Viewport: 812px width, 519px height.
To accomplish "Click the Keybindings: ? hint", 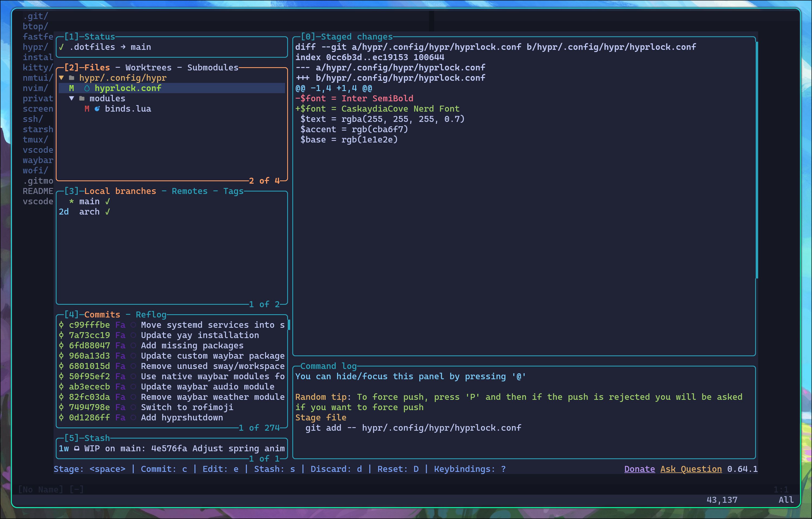I will tap(470, 469).
